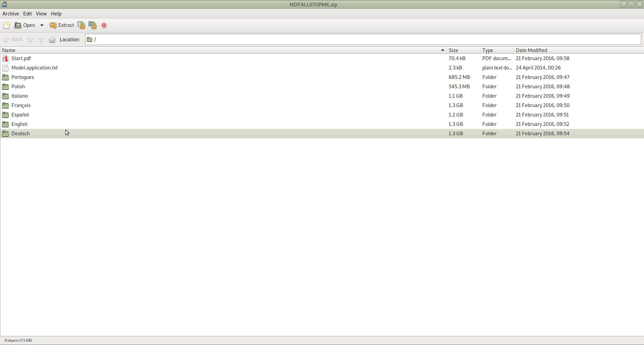Click the window menu icon in title bar
The height and width of the screenshot is (345, 644).
coord(4,4)
